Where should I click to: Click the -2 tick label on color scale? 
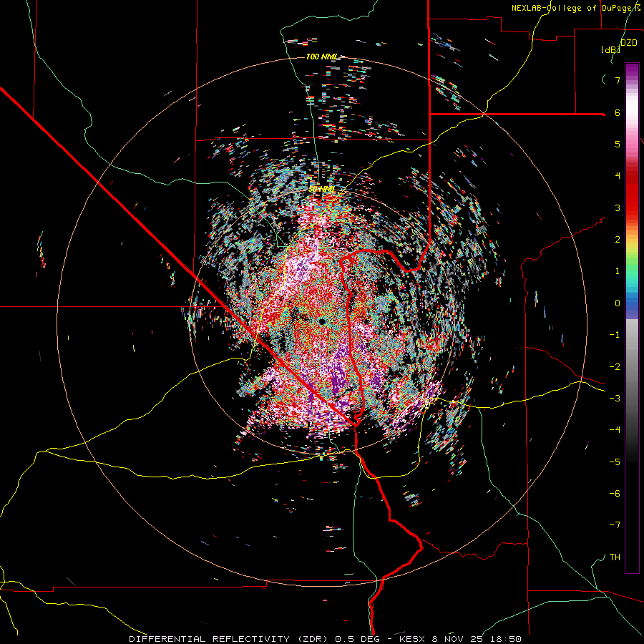tap(615, 367)
